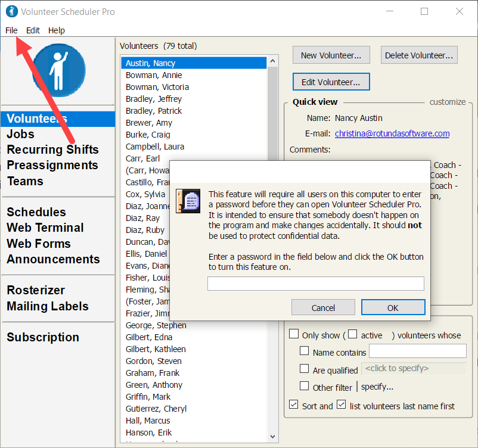This screenshot has height=448, width=478.
Task: Select Gordon, Steven in the list
Action: (194, 361)
